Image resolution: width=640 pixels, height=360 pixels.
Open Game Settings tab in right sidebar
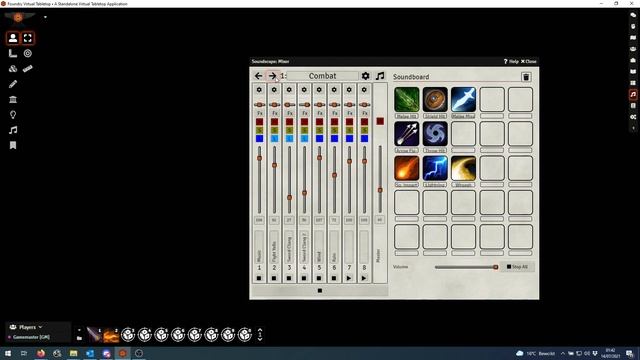(x=633, y=117)
